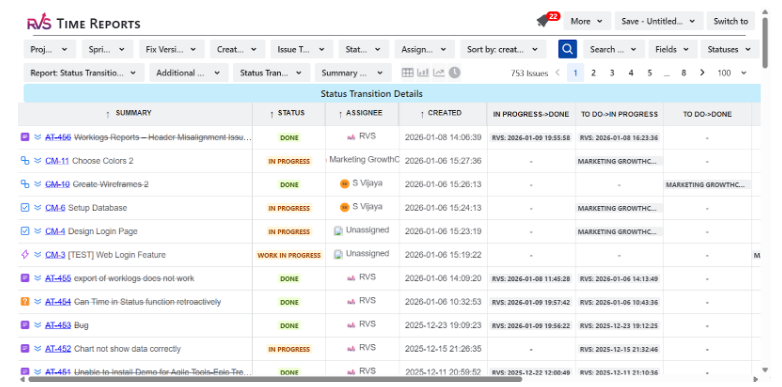The height and width of the screenshot is (387, 782).
Task: Open issue link CM-3
Action: click(55, 254)
